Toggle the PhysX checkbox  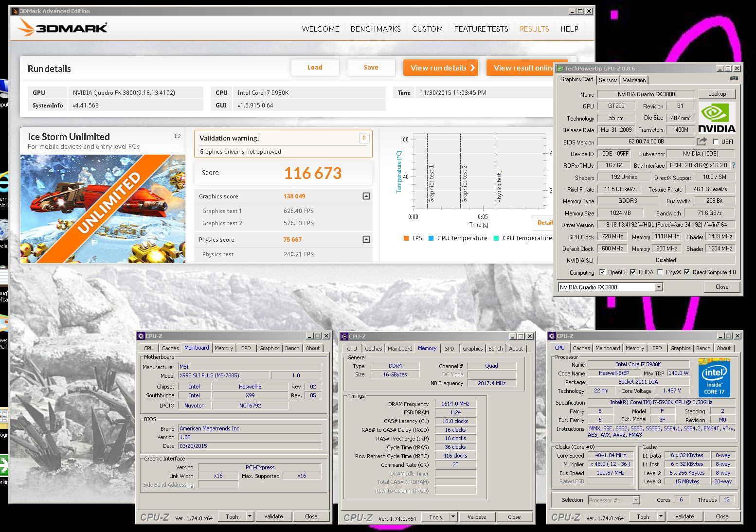pos(660,272)
